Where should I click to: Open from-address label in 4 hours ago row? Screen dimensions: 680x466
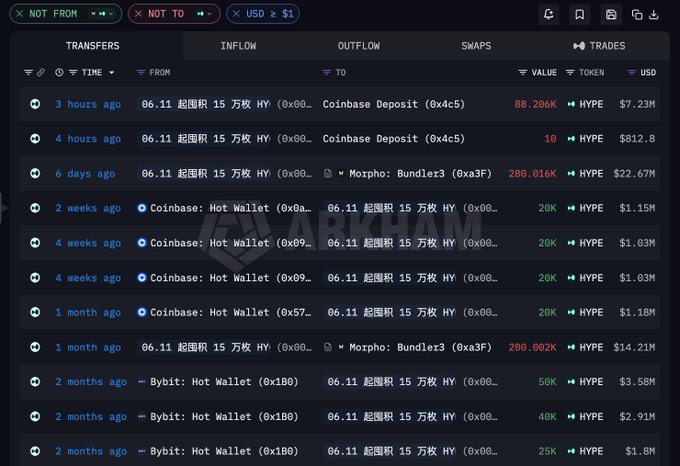(x=204, y=139)
